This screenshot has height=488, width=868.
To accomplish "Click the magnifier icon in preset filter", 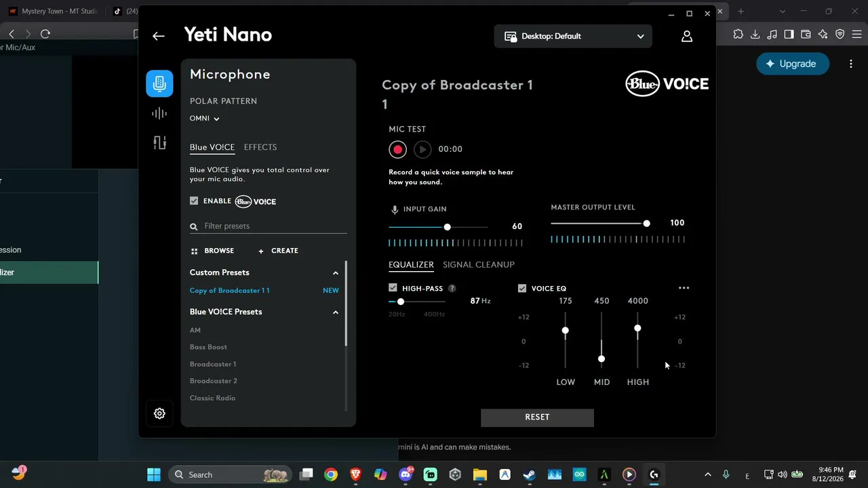I will (194, 226).
